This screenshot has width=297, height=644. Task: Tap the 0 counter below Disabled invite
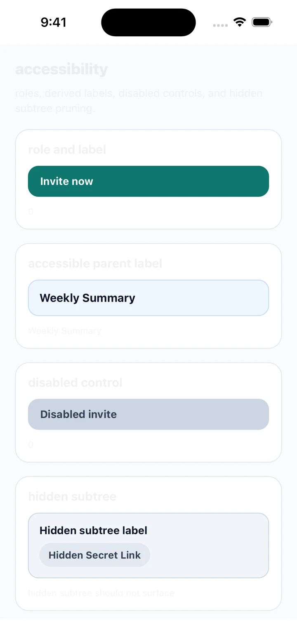point(31,445)
